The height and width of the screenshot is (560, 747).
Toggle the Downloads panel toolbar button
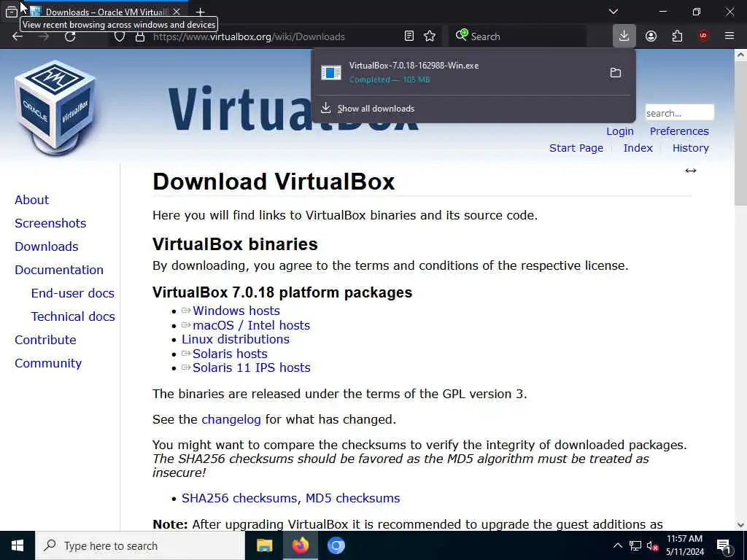624,36
